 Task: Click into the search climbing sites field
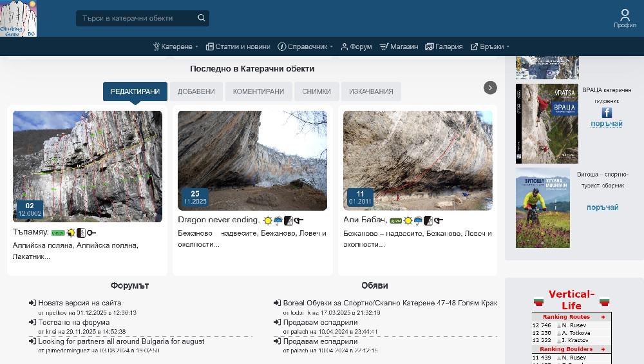coord(135,18)
